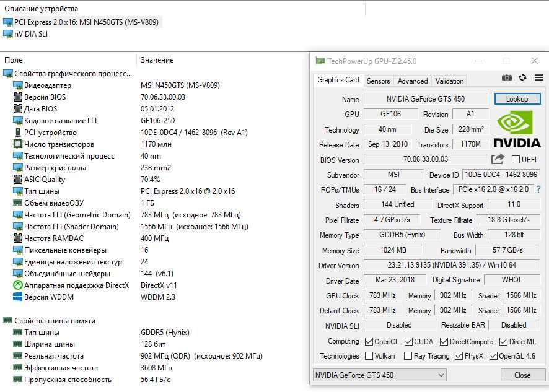Click the Пиксельные конвейеры row icon
This screenshot has height=392, width=549.
(17, 250)
